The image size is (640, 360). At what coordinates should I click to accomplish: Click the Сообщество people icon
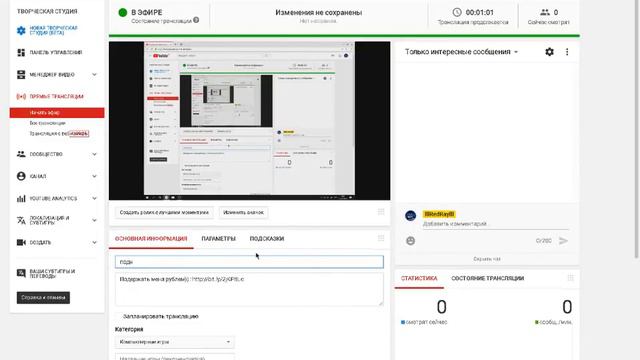coord(21,154)
